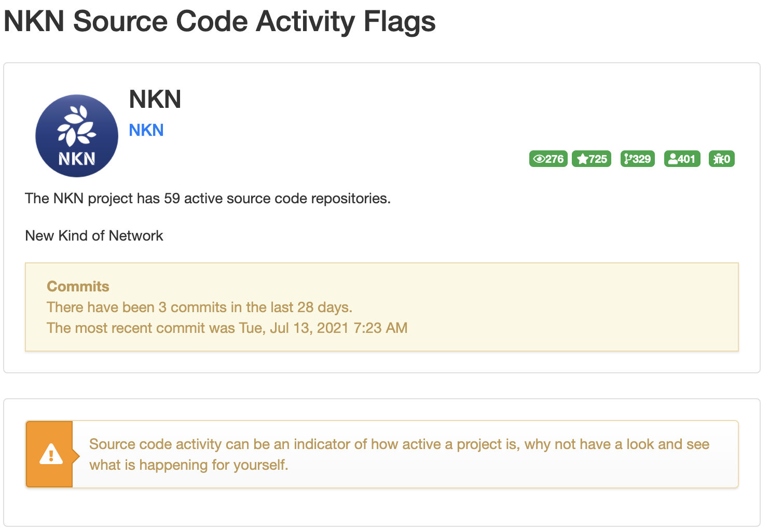
Task: Select the 'New Kind of Network' description
Action: (x=94, y=236)
